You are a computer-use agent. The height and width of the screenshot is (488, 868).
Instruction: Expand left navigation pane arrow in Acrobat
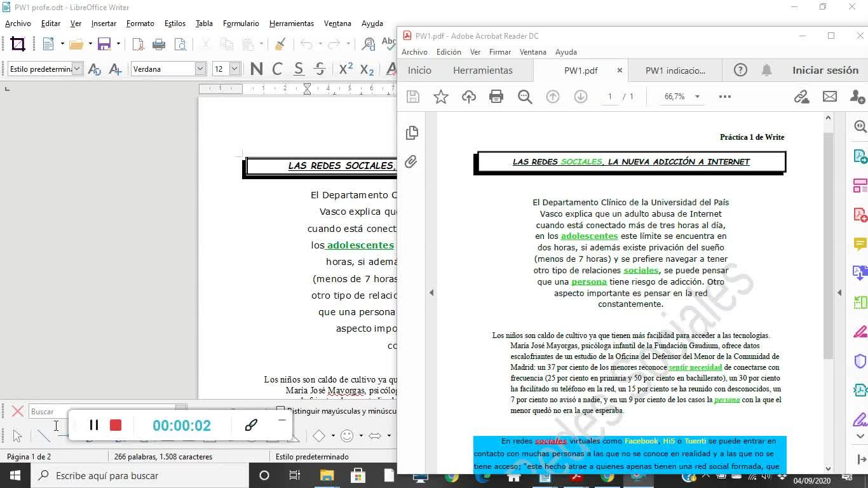431,293
